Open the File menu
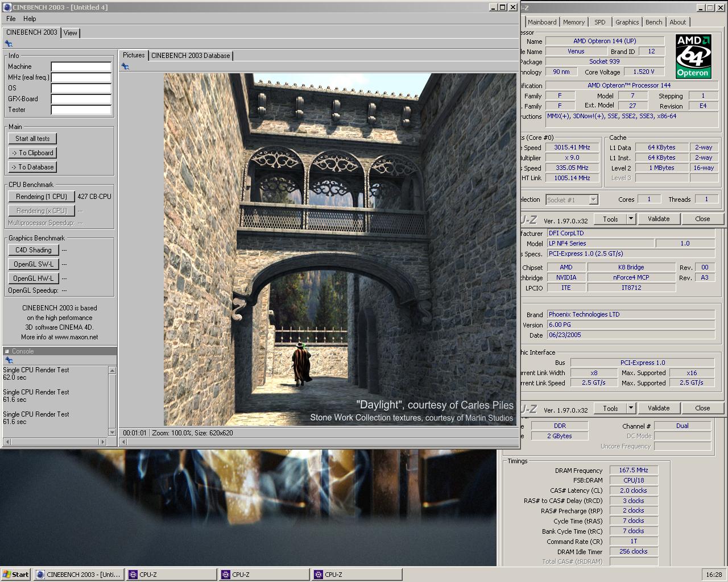This screenshot has width=728, height=582. point(11,19)
